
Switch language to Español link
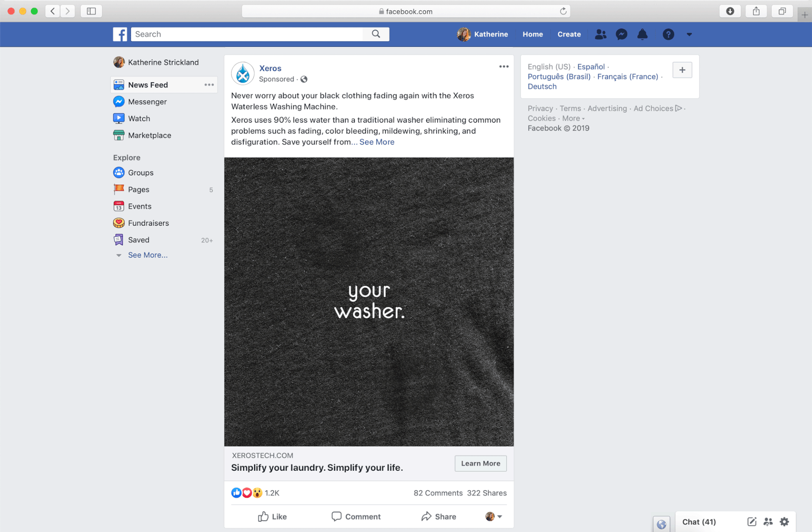(591, 67)
